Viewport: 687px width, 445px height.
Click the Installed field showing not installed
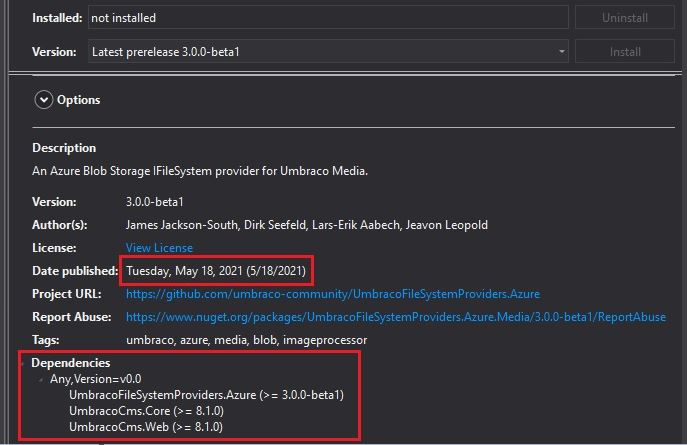[328, 18]
